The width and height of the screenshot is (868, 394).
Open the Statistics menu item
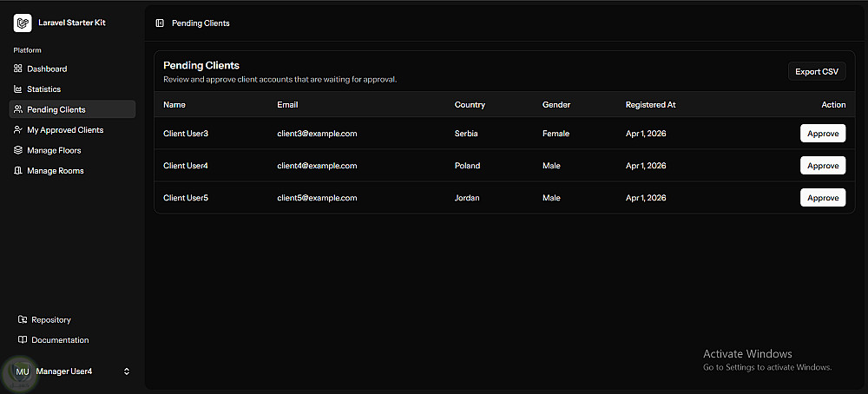[43, 89]
